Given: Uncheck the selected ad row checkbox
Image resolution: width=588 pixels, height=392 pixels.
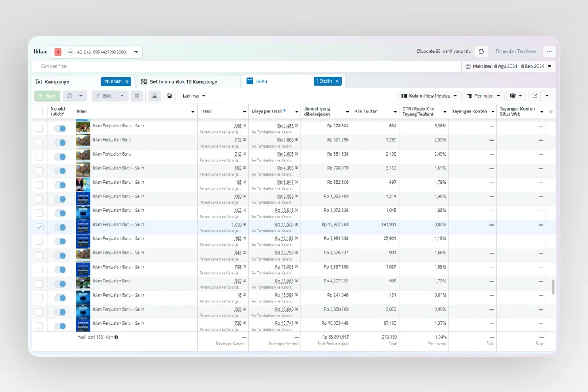Looking at the screenshot, I should point(40,227).
